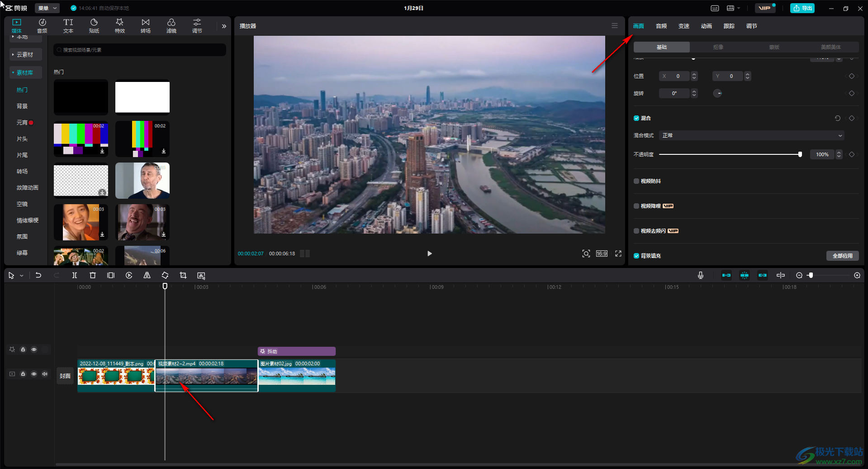Open the 滤镜 filters panel
The width and height of the screenshot is (868, 469).
pyautogui.click(x=171, y=26)
